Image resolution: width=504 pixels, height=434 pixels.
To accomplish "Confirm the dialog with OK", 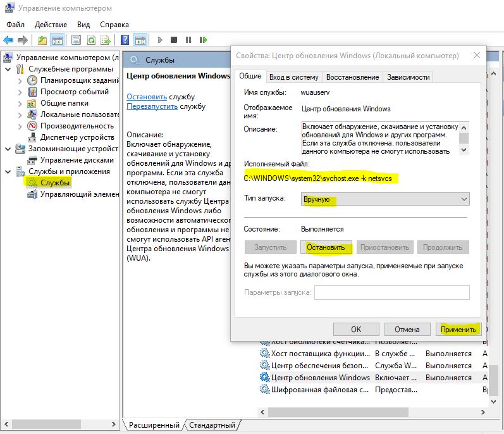I will tap(356, 330).
